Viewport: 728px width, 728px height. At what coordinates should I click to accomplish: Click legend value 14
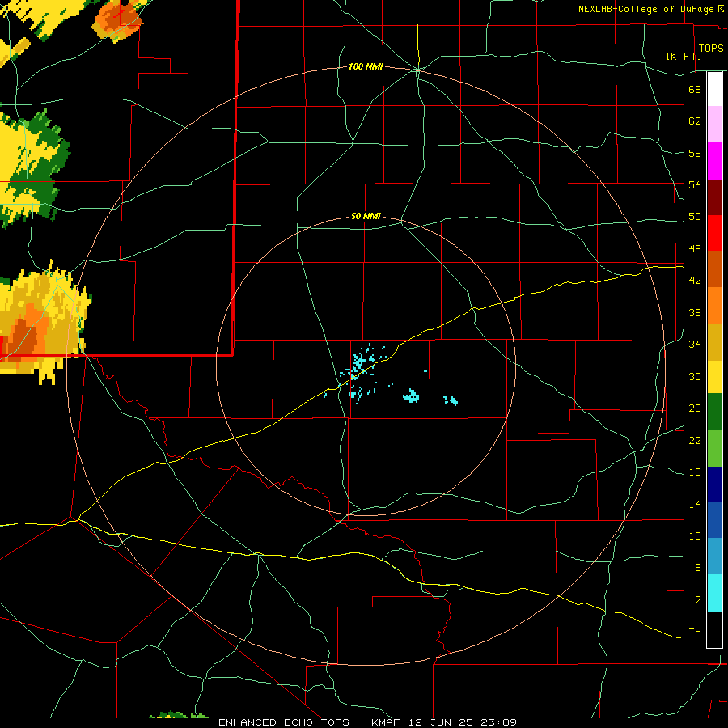tap(695, 504)
